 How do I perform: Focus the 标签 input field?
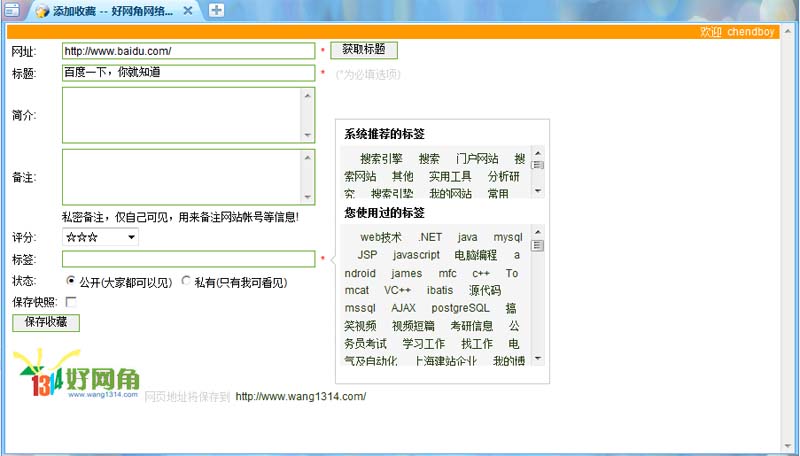(188, 259)
